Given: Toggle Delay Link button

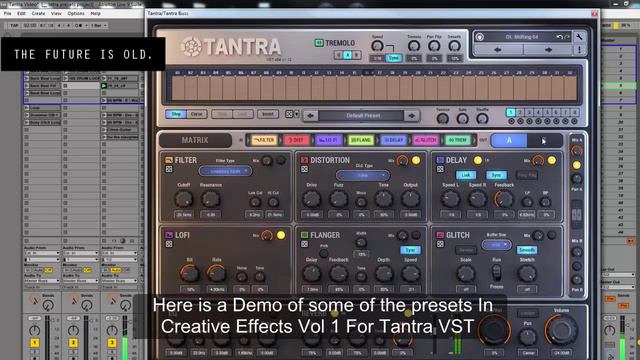Looking at the screenshot, I should [465, 175].
